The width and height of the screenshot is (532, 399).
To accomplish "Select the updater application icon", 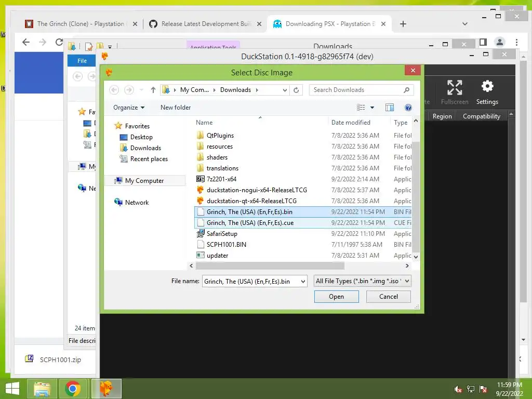I will [x=200, y=255].
